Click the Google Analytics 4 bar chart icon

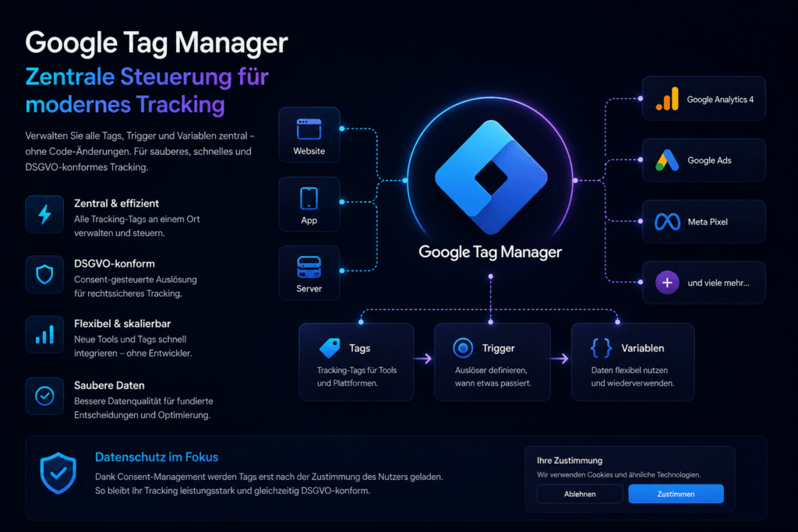coord(667,99)
